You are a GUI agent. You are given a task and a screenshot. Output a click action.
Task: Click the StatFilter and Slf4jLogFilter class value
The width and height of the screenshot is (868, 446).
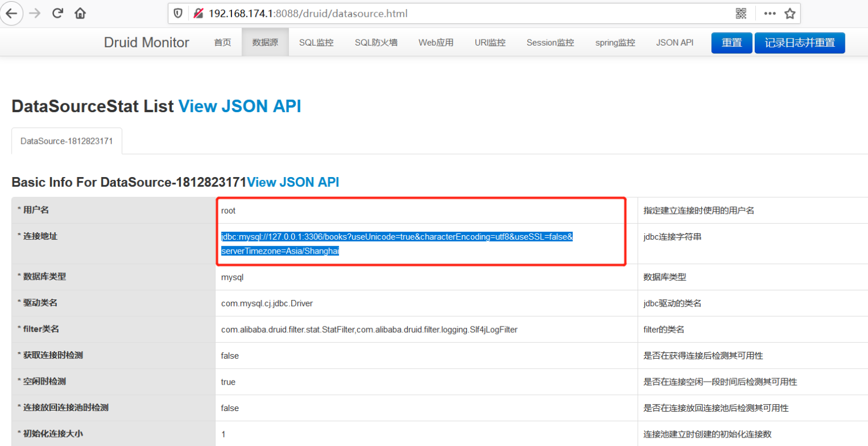click(x=370, y=329)
